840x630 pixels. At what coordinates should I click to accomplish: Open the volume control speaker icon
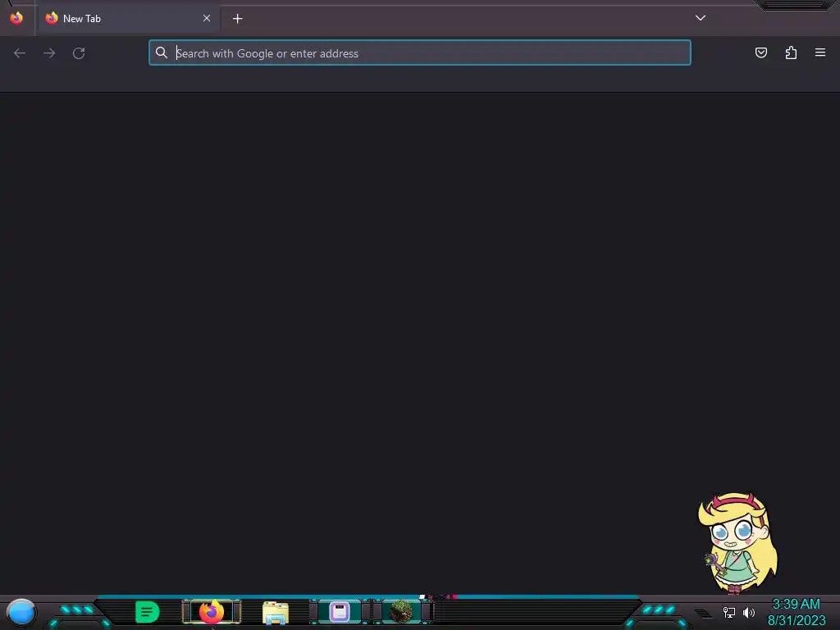tap(749, 612)
